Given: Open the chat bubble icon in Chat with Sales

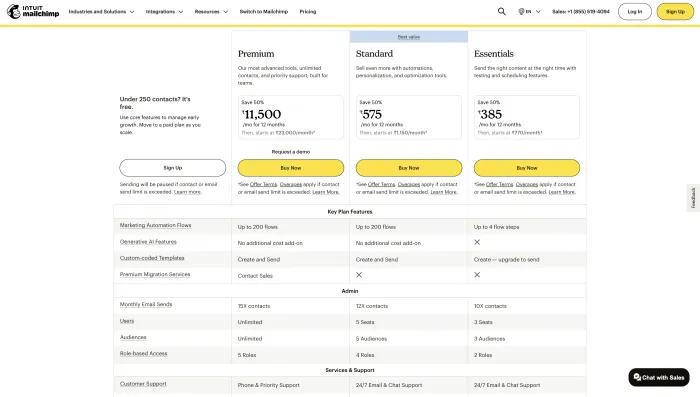Looking at the screenshot, I should [x=637, y=377].
